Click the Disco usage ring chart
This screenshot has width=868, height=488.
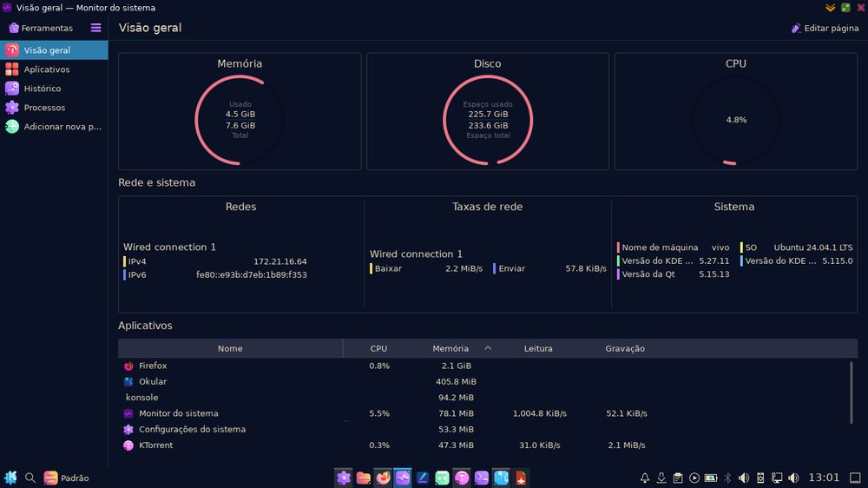coord(488,120)
